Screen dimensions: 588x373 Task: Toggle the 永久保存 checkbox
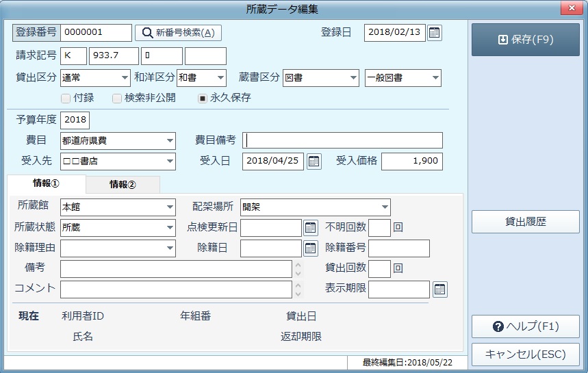(202, 99)
